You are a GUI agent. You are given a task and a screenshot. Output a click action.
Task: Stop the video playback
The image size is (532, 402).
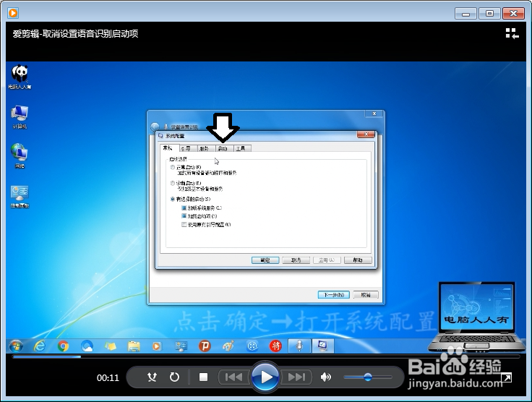[x=204, y=377]
